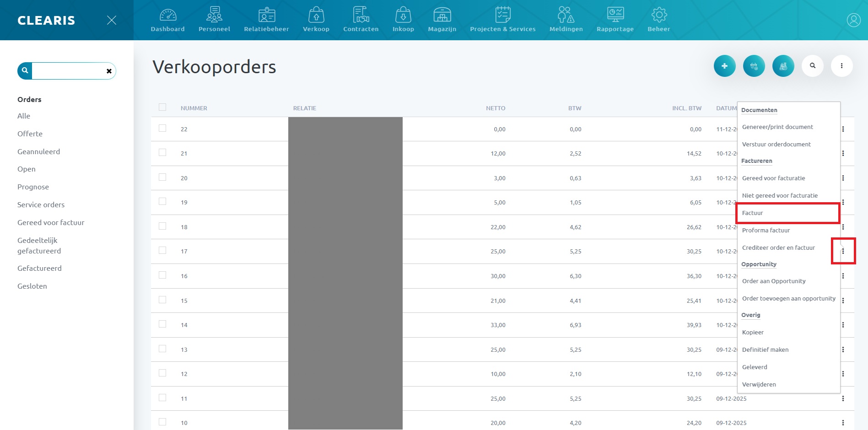Open the Rapportage reporting icon
The image size is (868, 430).
[x=615, y=20]
